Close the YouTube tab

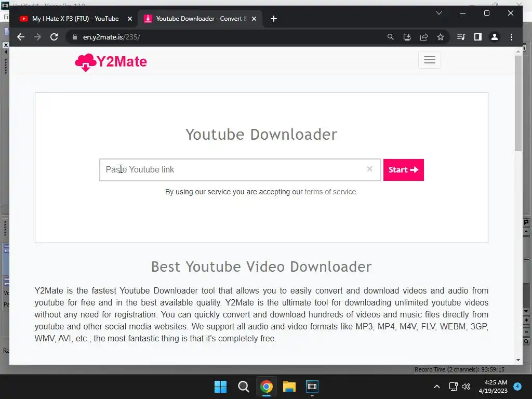(x=129, y=19)
